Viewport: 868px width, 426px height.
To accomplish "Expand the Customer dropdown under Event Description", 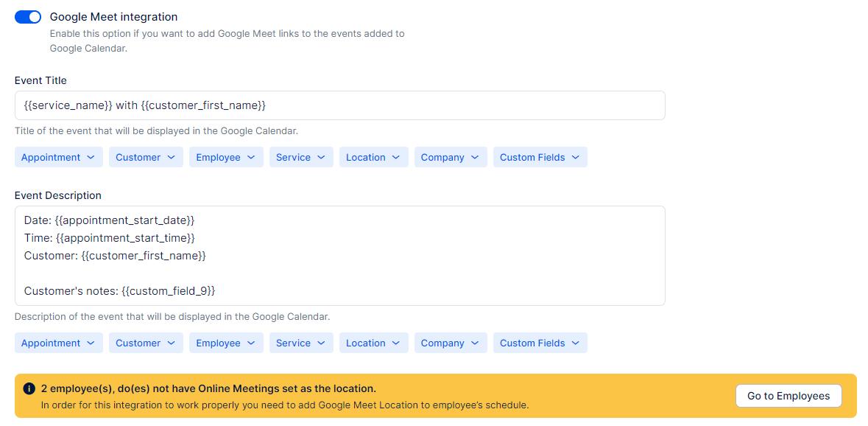I will click(145, 343).
